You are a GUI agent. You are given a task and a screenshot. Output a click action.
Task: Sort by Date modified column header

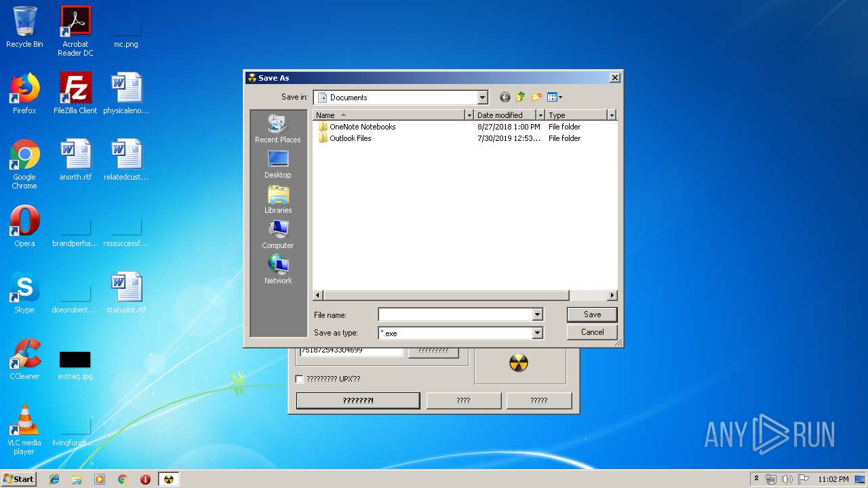pyautogui.click(x=505, y=115)
